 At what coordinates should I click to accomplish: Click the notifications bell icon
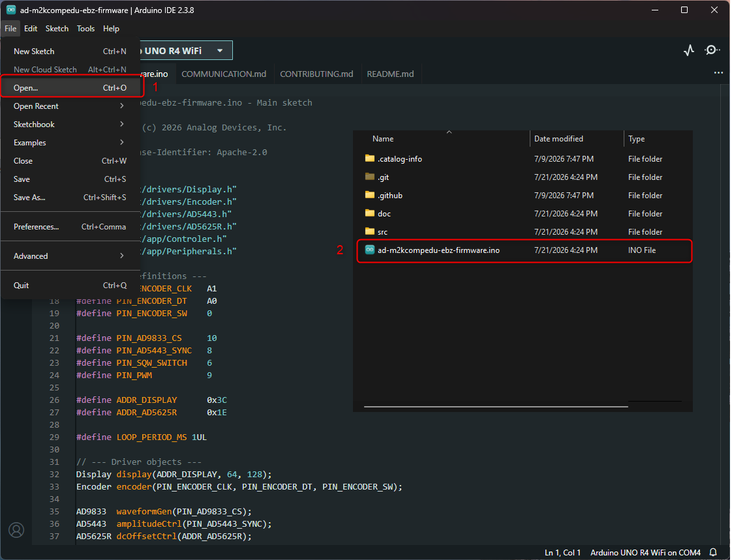[x=713, y=553]
